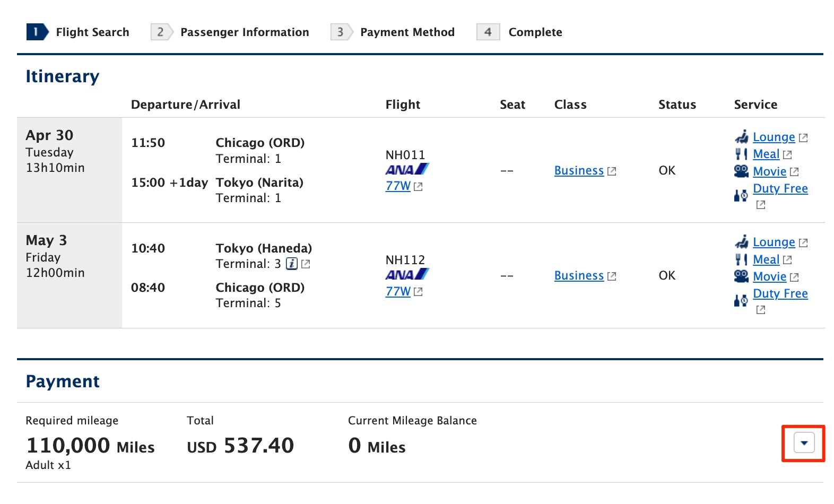
Task: Click the Duty Free icon for NH011
Action: pyautogui.click(x=741, y=196)
